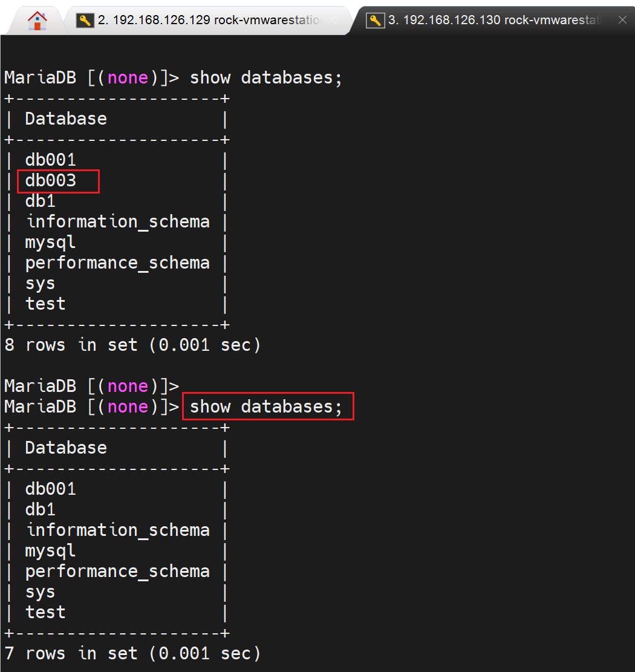
Task: Click db1 in the 8-row result list
Action: tap(41, 201)
